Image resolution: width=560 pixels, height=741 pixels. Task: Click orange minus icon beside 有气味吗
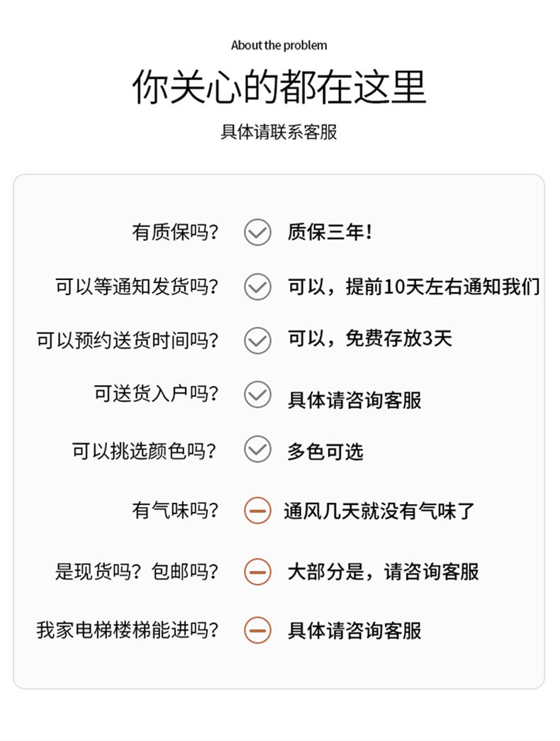(257, 511)
